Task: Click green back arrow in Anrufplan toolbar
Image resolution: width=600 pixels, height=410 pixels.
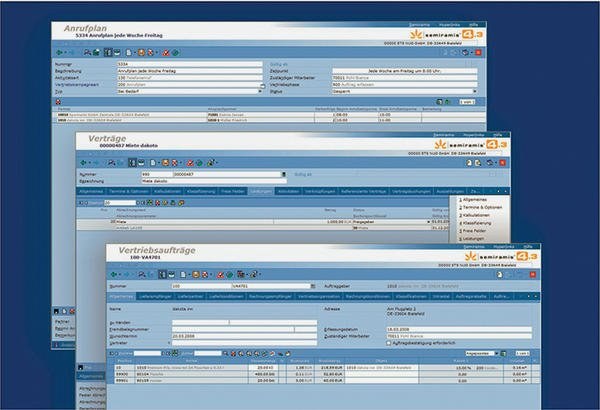Action: click(x=59, y=52)
